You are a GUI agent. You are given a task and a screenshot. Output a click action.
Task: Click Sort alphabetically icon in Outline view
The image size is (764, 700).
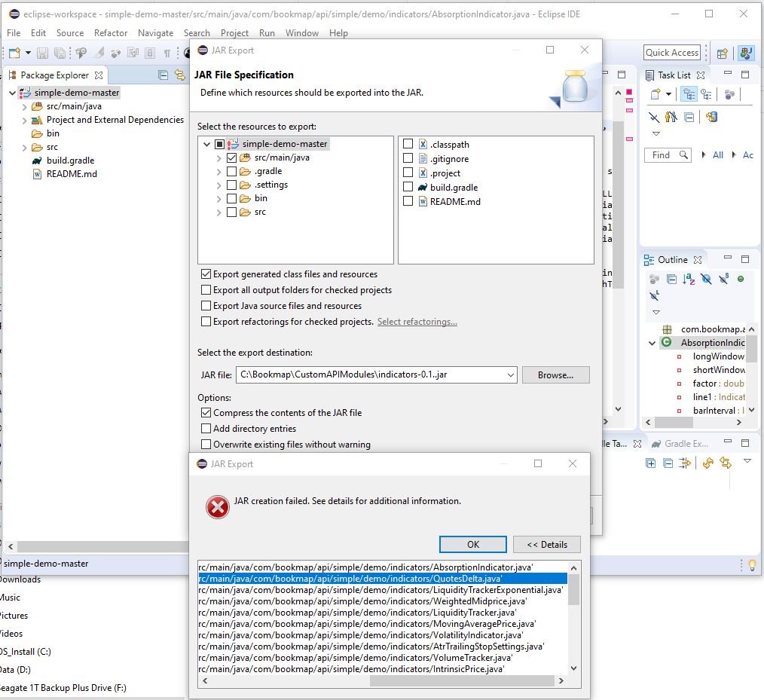689,279
